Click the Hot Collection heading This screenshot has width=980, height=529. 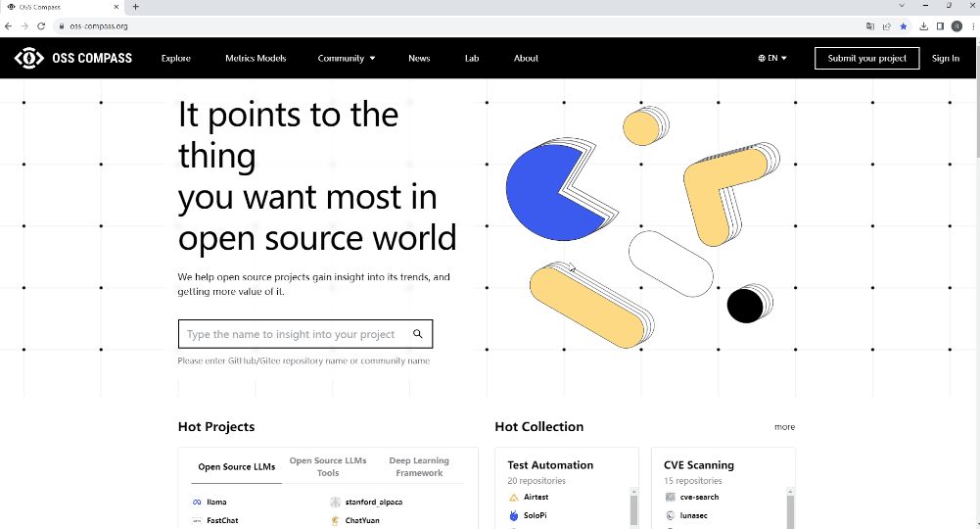(538, 427)
